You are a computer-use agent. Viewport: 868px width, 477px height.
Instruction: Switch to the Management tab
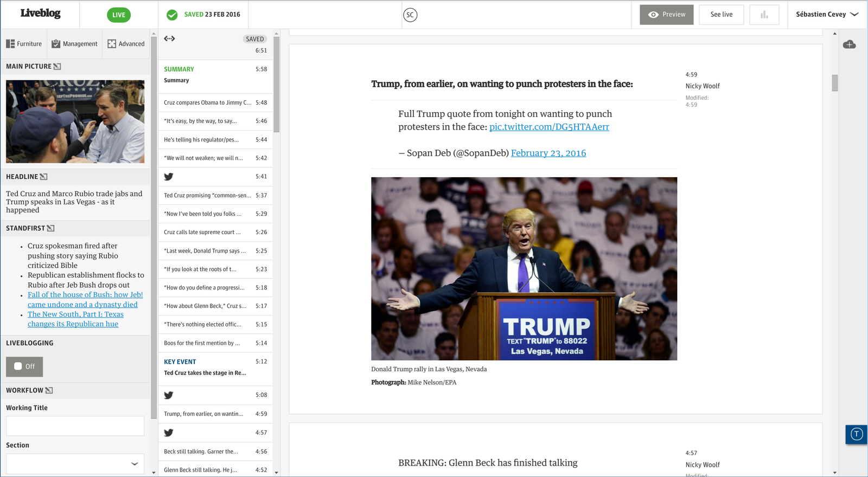coord(74,44)
